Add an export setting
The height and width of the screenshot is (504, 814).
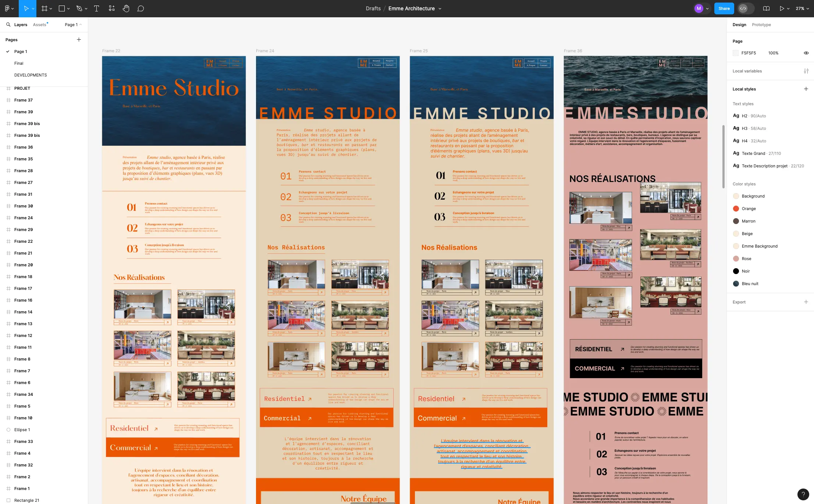806,302
